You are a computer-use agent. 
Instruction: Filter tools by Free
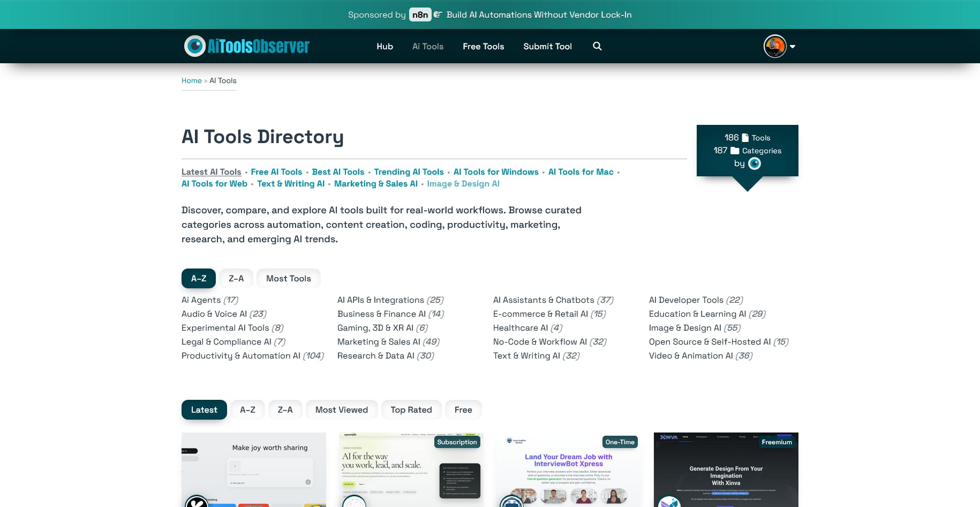click(463, 410)
